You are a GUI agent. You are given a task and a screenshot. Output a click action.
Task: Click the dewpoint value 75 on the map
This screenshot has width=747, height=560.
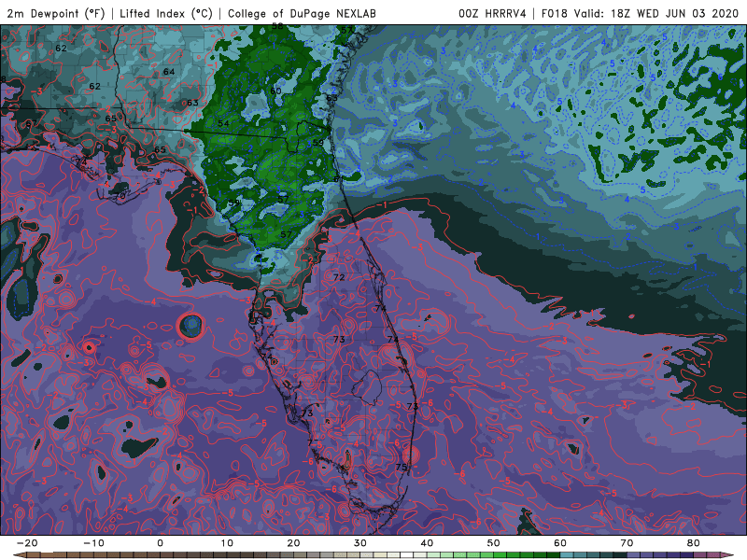point(402,468)
